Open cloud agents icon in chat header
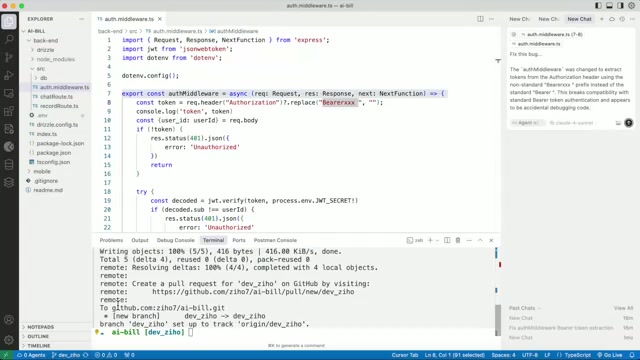Screen dimensions: 640x360 612,19
